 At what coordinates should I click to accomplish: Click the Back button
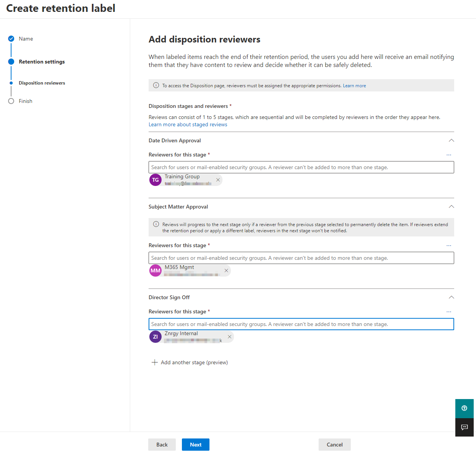(x=162, y=445)
